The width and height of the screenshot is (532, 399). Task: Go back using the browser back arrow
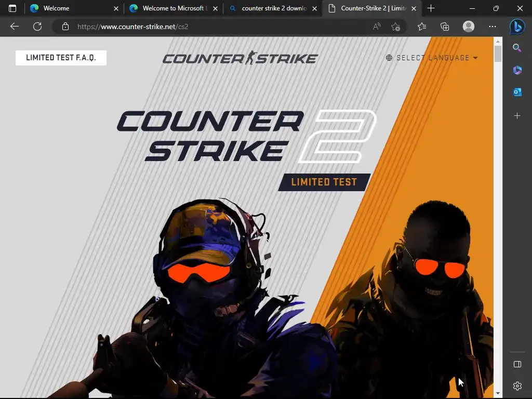click(x=14, y=26)
